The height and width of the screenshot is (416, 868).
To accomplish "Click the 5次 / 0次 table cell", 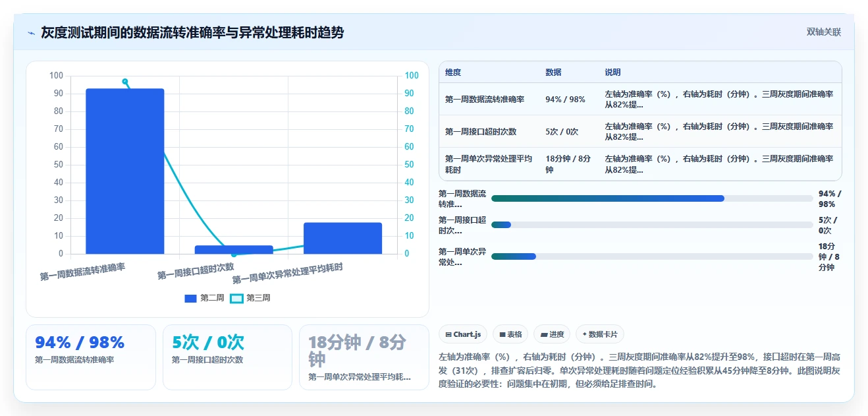I will tap(569, 132).
